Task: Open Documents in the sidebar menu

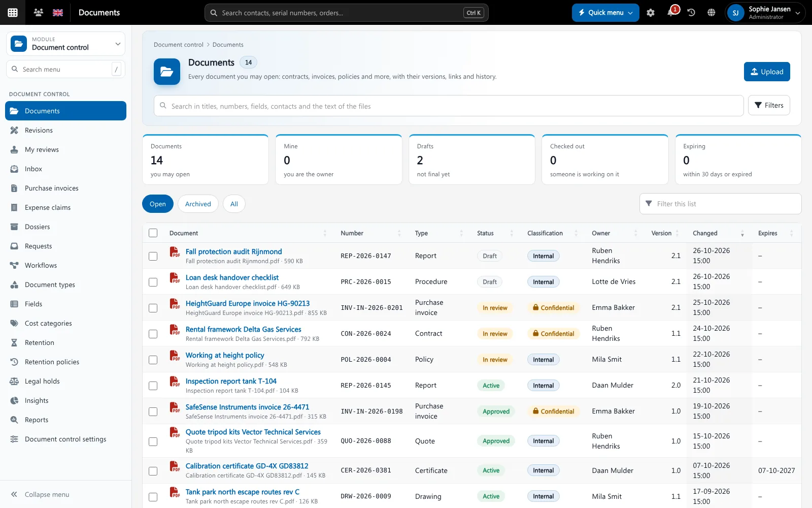Action: pos(66,111)
